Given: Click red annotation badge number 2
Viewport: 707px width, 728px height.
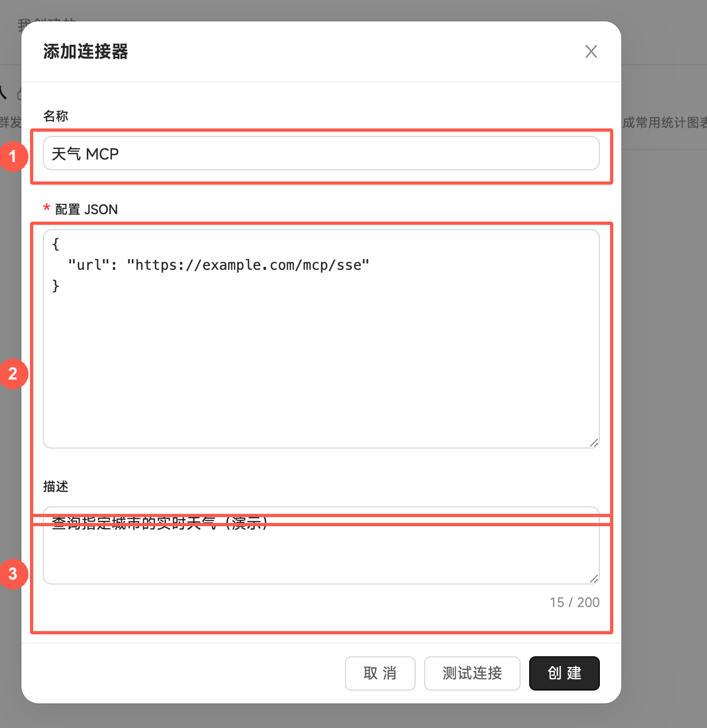Looking at the screenshot, I should point(13,374).
